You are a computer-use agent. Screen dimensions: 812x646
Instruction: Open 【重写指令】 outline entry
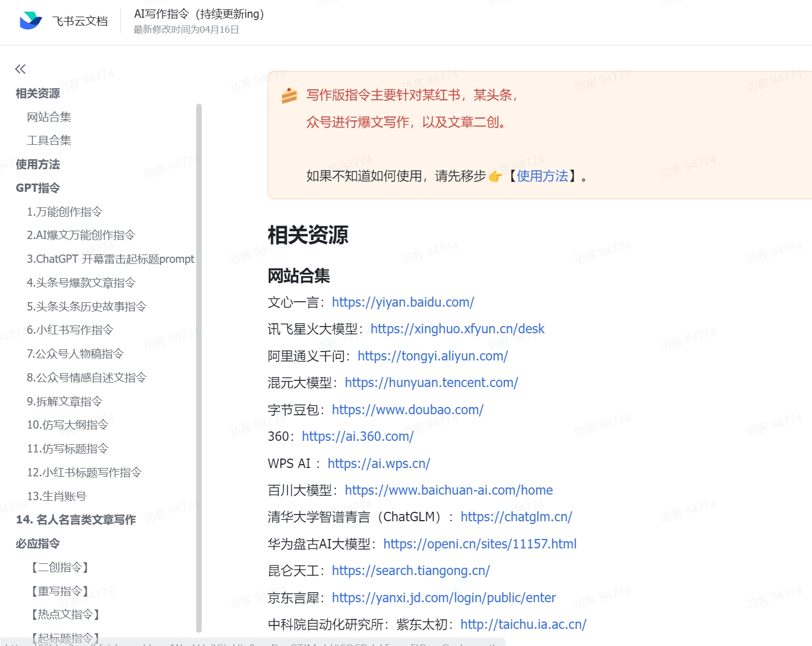click(x=60, y=591)
